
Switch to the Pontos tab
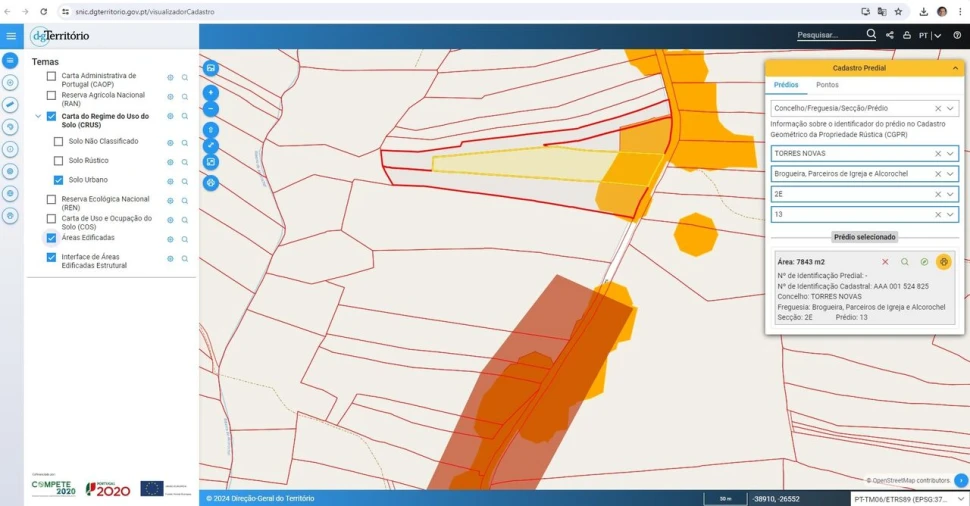[827, 85]
